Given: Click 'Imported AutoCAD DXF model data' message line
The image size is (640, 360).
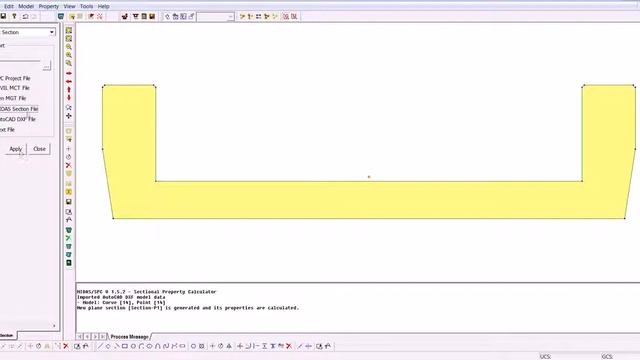Looking at the screenshot, I should pyautogui.click(x=121, y=297).
